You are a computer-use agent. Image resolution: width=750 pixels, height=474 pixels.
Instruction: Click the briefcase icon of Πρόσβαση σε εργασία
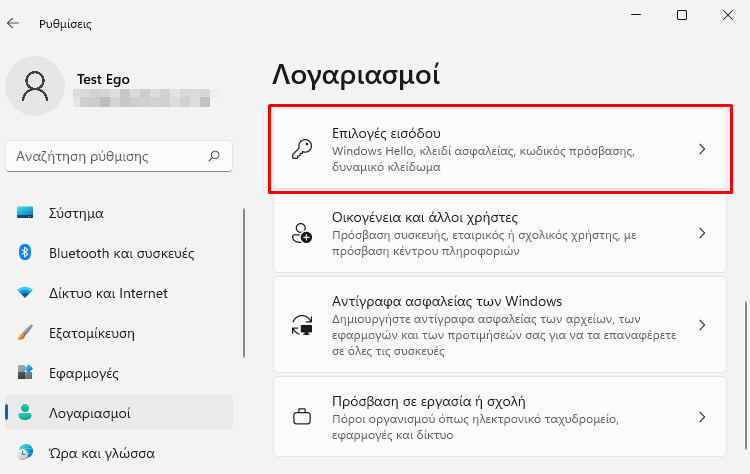point(302,417)
